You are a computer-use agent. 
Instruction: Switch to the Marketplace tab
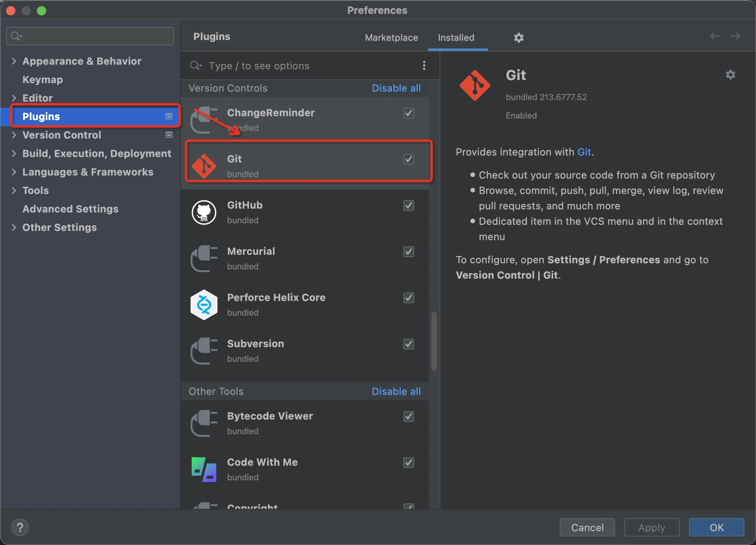click(x=391, y=38)
